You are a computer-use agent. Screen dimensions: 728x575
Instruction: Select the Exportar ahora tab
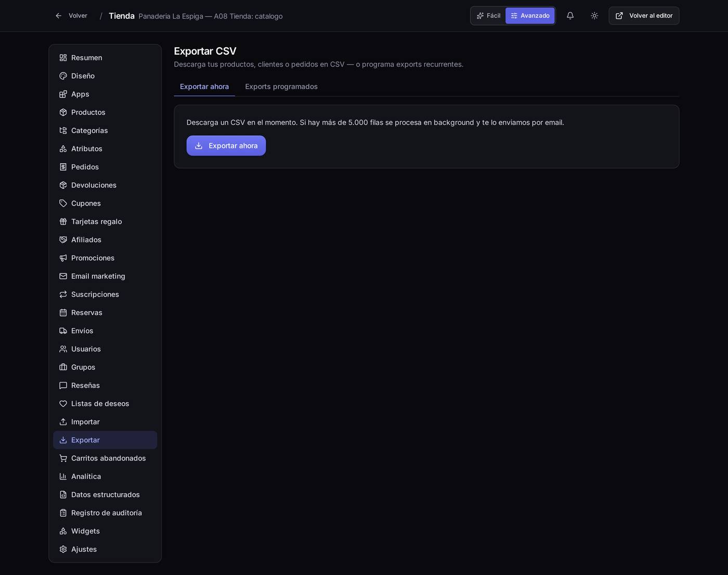coord(204,86)
